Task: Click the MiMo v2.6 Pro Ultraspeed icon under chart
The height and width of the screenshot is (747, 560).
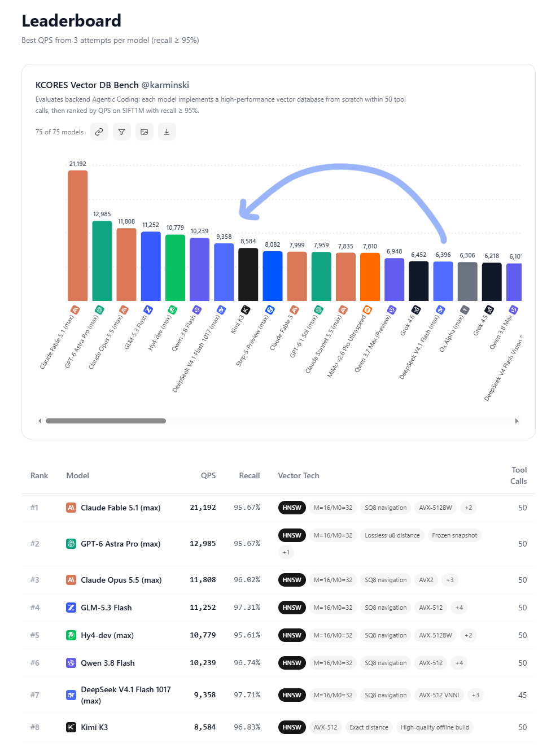Action: coord(367,309)
